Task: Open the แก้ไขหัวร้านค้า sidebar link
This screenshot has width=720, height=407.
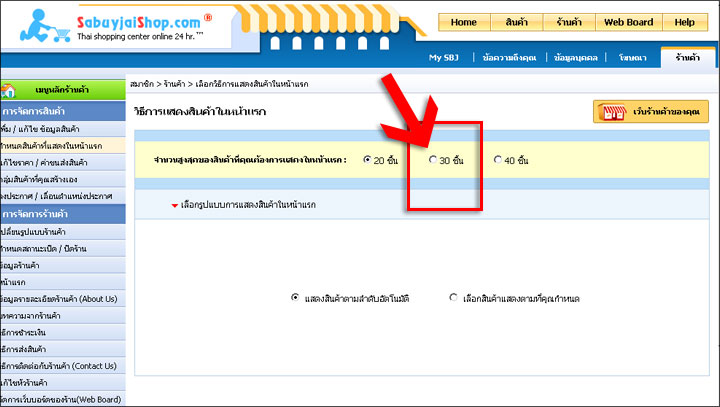Action: click(x=62, y=383)
